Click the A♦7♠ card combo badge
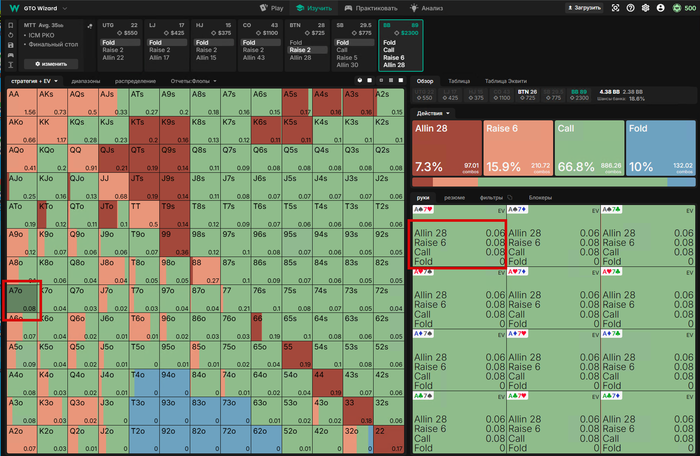The height and width of the screenshot is (456, 700). [x=423, y=334]
